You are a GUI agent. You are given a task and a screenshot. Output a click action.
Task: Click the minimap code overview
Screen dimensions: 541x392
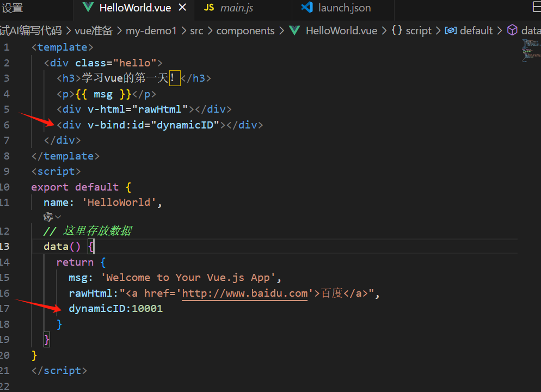(531, 51)
